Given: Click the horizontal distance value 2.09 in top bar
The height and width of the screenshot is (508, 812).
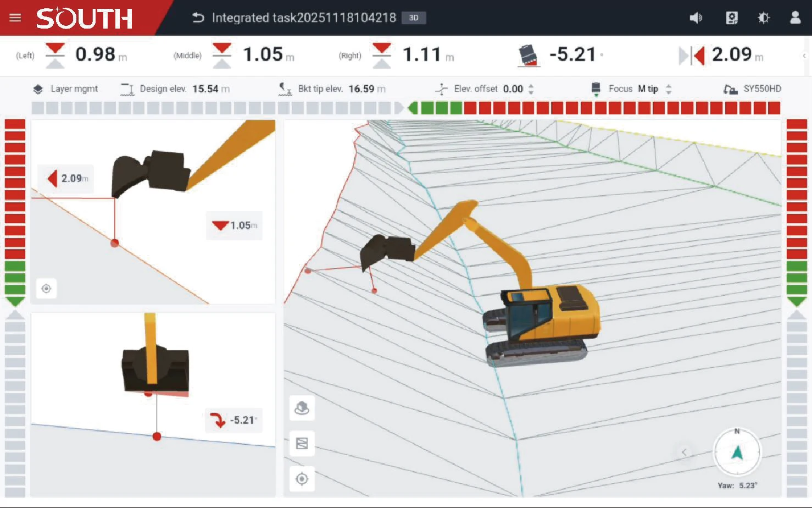Looking at the screenshot, I should 732,54.
